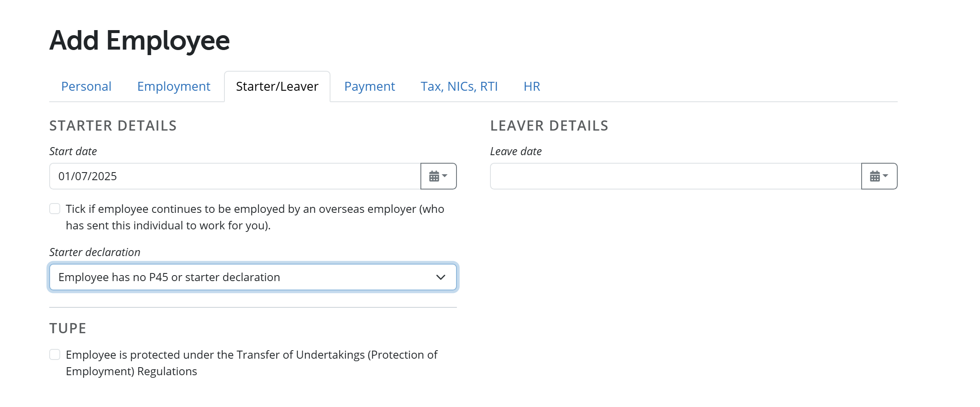Open the Starter declaration dropdown
The height and width of the screenshot is (407, 980).
253,277
